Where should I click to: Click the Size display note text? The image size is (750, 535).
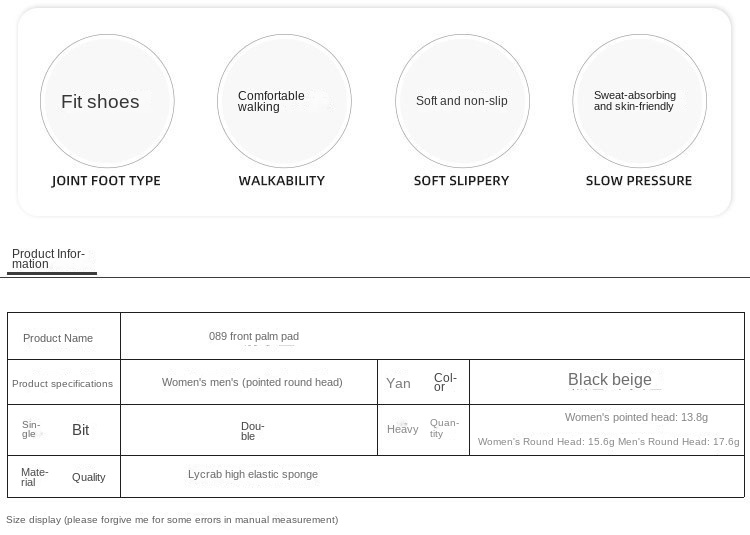tap(172, 520)
